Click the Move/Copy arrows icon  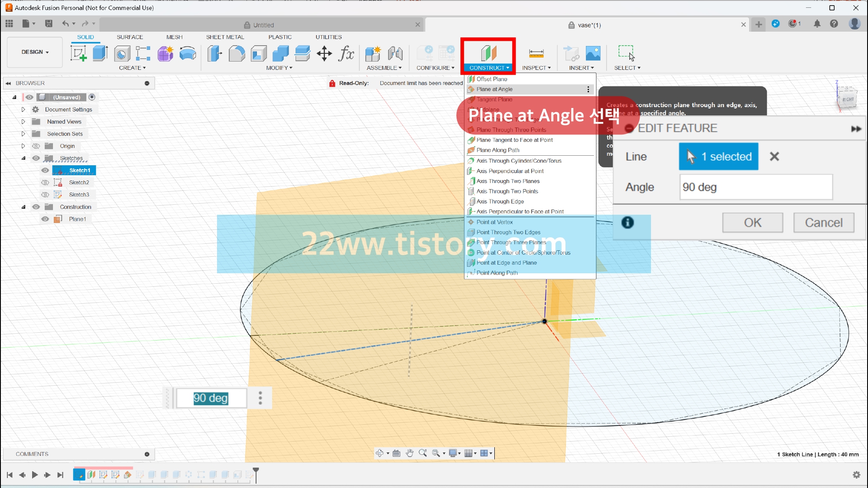click(x=324, y=53)
